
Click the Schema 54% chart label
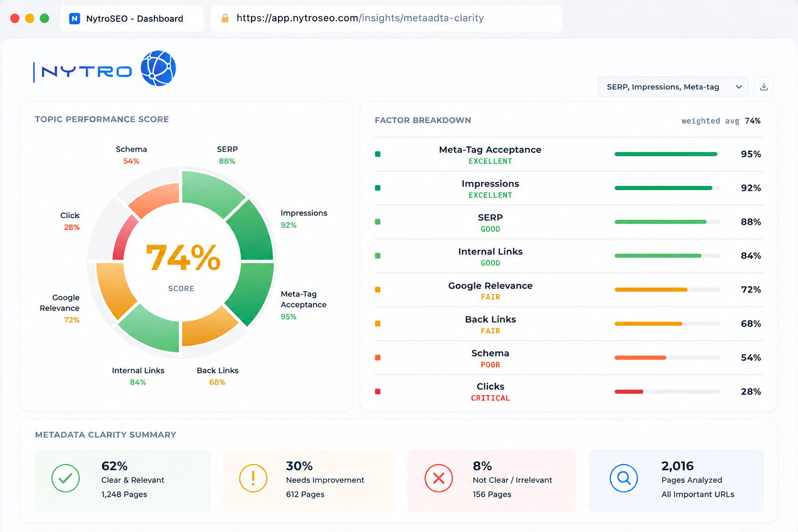point(131,155)
